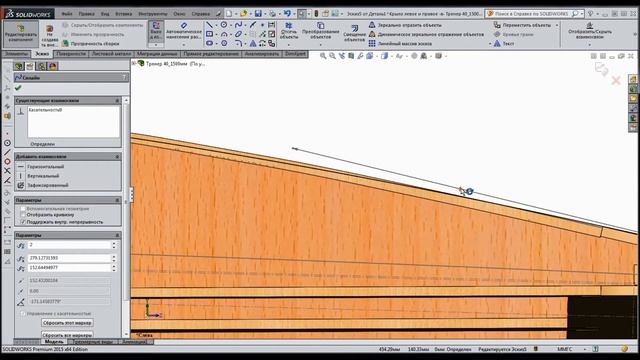Select the Line sketch tool
640x360 pixels.
coord(209,25)
